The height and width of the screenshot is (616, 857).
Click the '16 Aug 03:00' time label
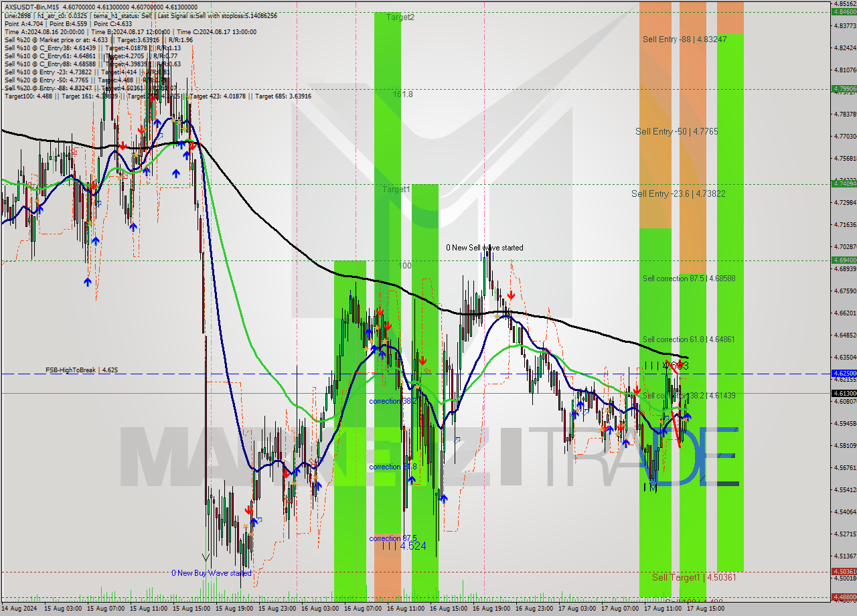tap(320, 609)
